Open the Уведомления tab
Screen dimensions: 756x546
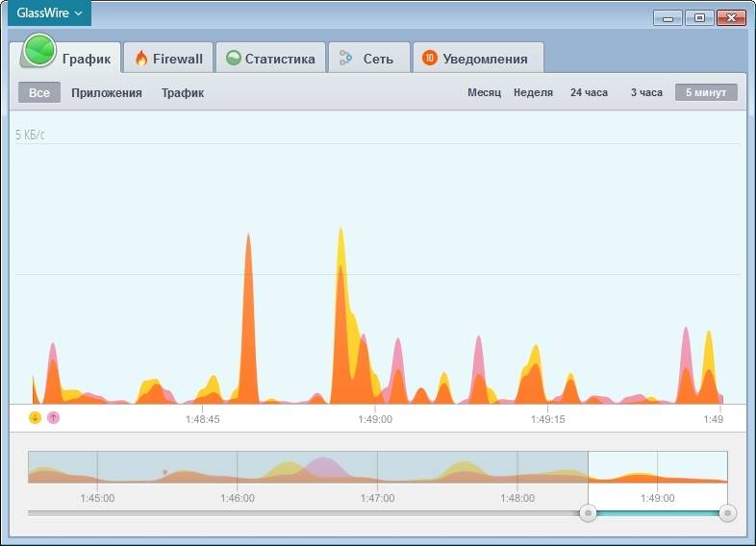click(478, 58)
